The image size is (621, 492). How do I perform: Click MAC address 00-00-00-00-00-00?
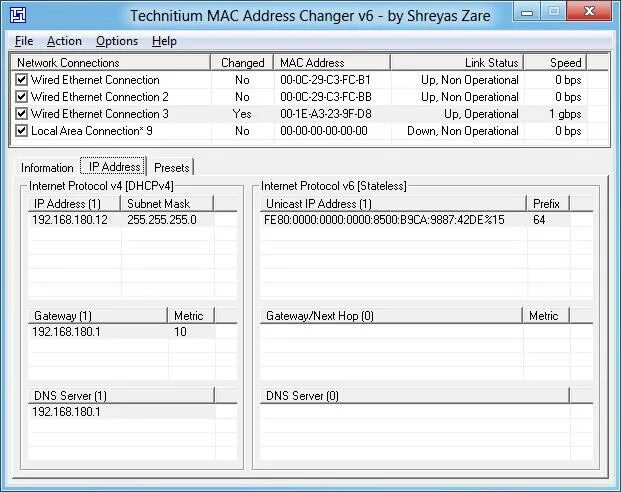pyautogui.click(x=324, y=131)
